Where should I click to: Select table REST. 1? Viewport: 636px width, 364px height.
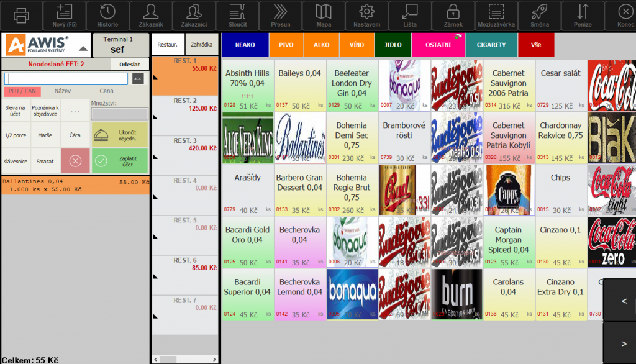point(185,76)
